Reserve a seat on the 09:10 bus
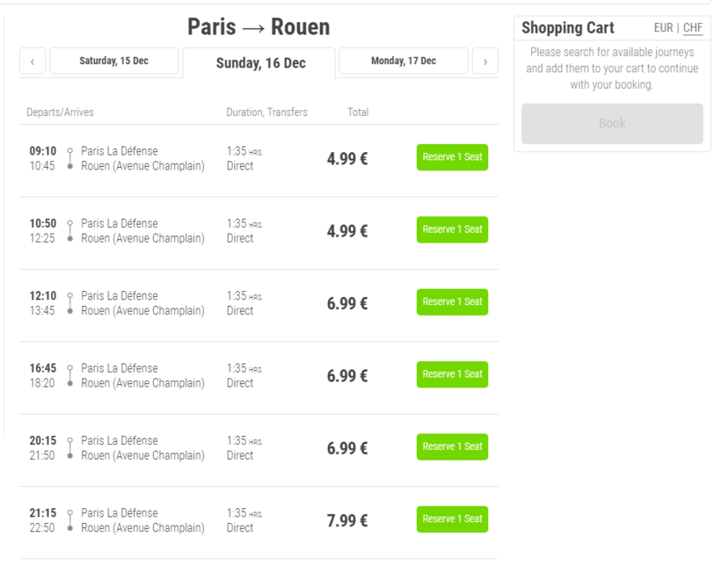 tap(452, 157)
